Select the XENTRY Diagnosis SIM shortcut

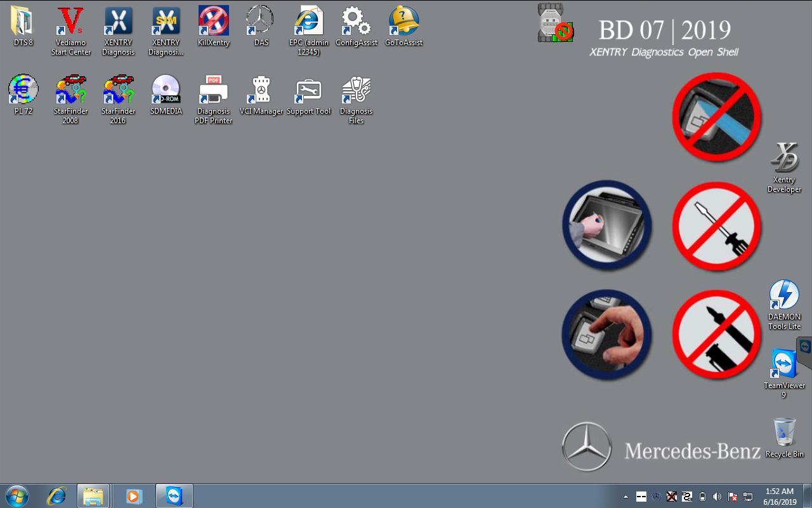[166, 30]
